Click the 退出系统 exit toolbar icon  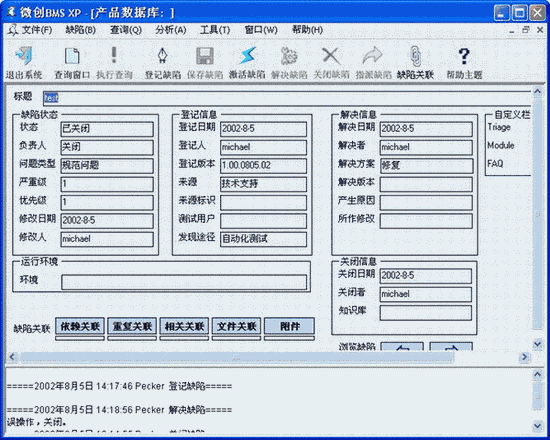click(24, 56)
